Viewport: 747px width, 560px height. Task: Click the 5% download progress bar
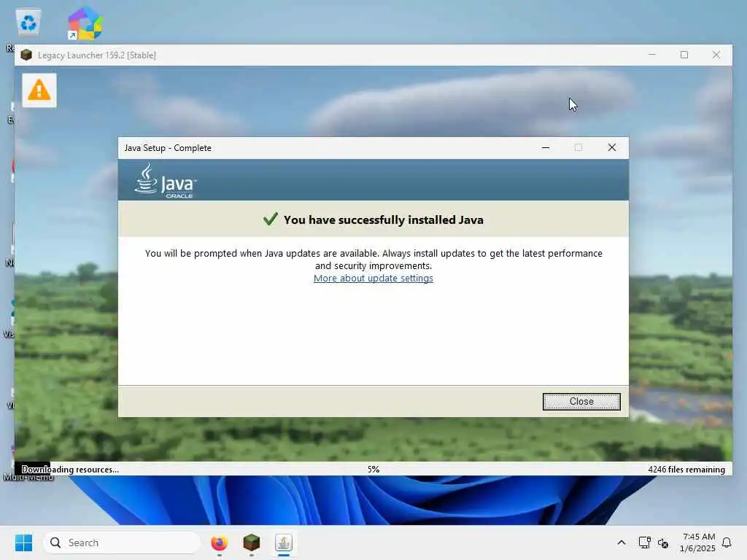[x=373, y=469]
